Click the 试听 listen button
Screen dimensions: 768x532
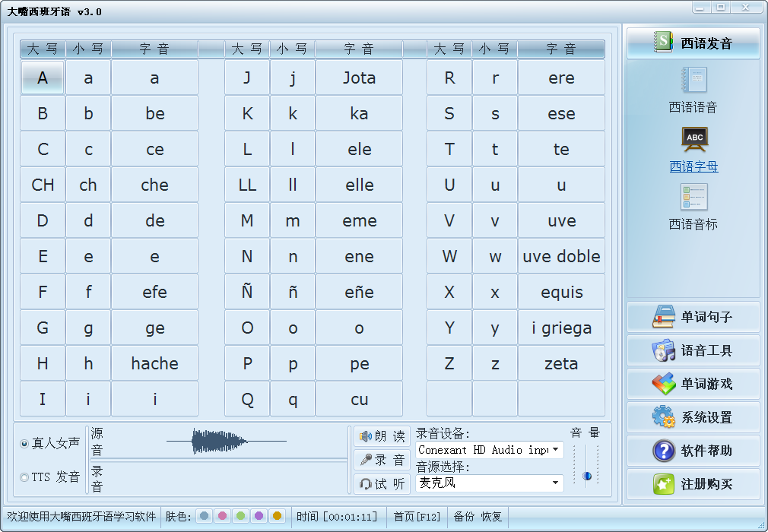point(382,484)
